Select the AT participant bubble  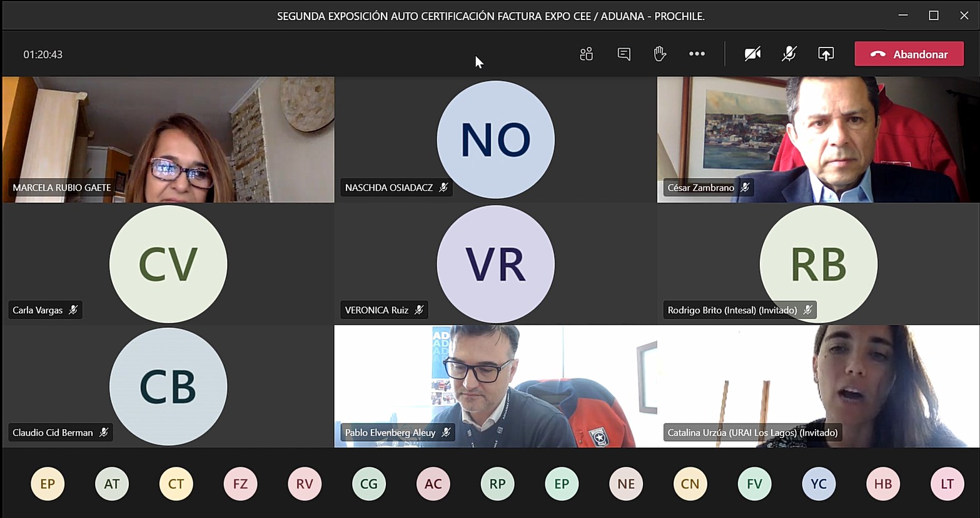112,484
